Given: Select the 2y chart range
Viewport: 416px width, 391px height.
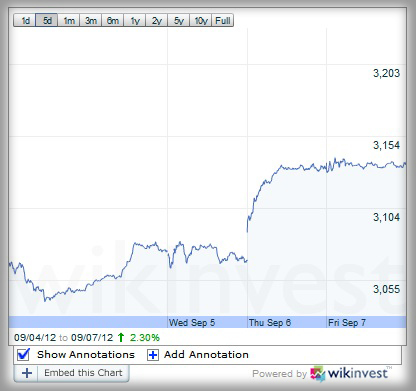Looking at the screenshot, I should coord(157,20).
